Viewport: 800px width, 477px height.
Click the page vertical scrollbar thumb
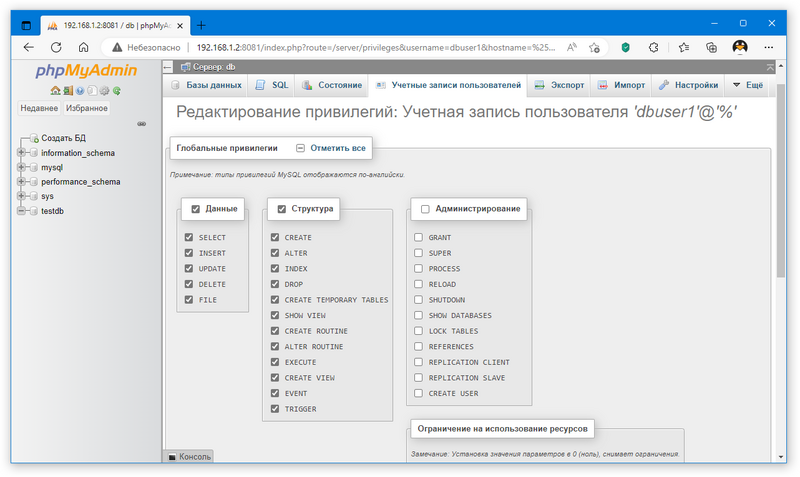781,181
